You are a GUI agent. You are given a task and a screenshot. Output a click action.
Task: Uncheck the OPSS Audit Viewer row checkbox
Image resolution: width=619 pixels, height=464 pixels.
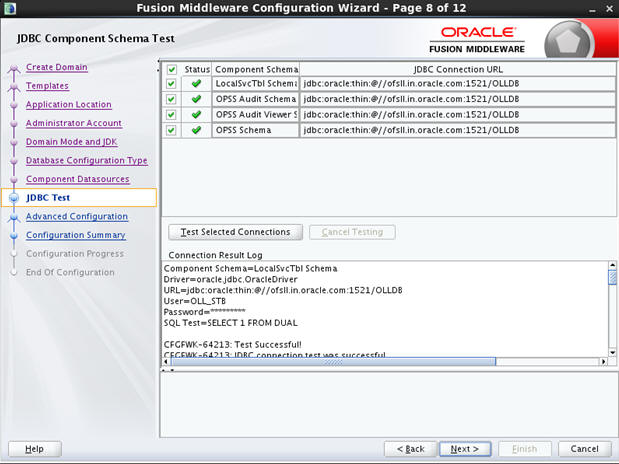(171, 115)
